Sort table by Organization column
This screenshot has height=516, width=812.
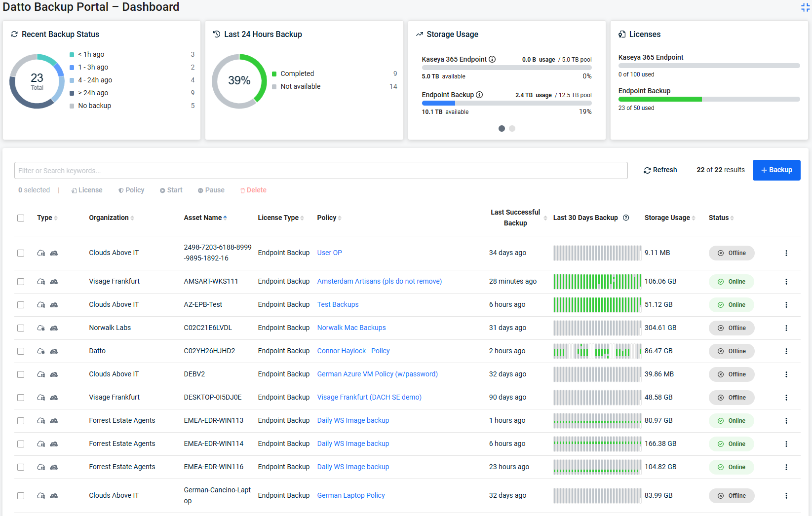click(x=112, y=218)
